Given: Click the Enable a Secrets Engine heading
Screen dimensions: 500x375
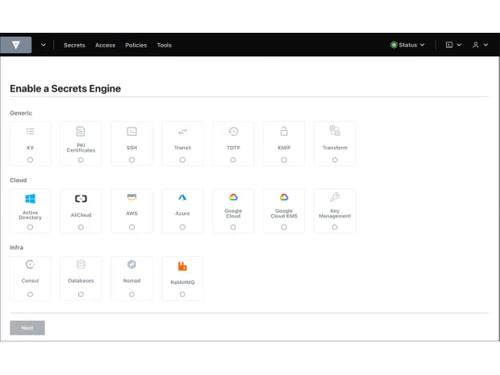Looking at the screenshot, I should (65, 89).
